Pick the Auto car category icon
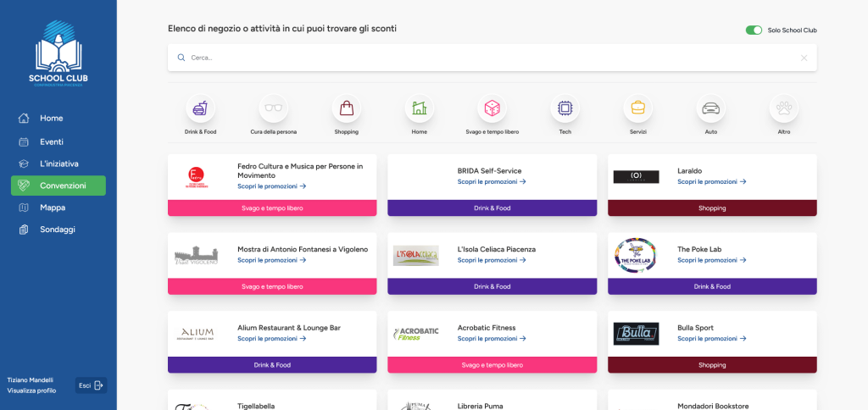The image size is (868, 410). coord(711,108)
